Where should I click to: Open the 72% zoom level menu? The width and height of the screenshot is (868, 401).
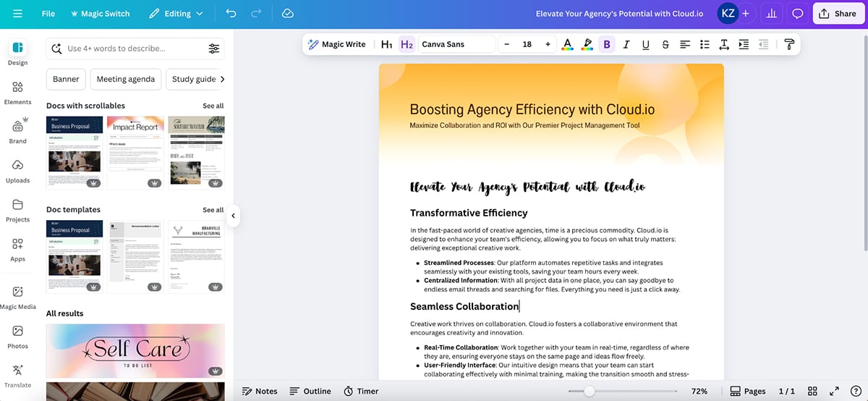[x=699, y=391]
